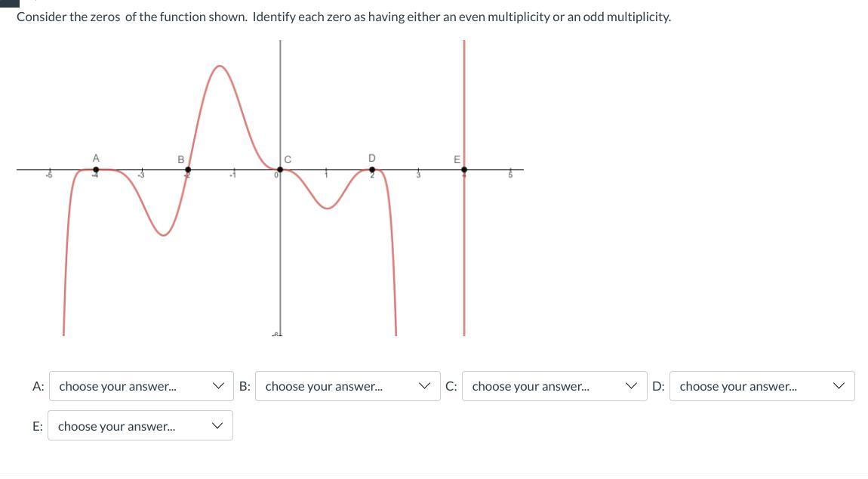The width and height of the screenshot is (868, 479).
Task: Click the tallest peak of the curve
Action: 220,66
